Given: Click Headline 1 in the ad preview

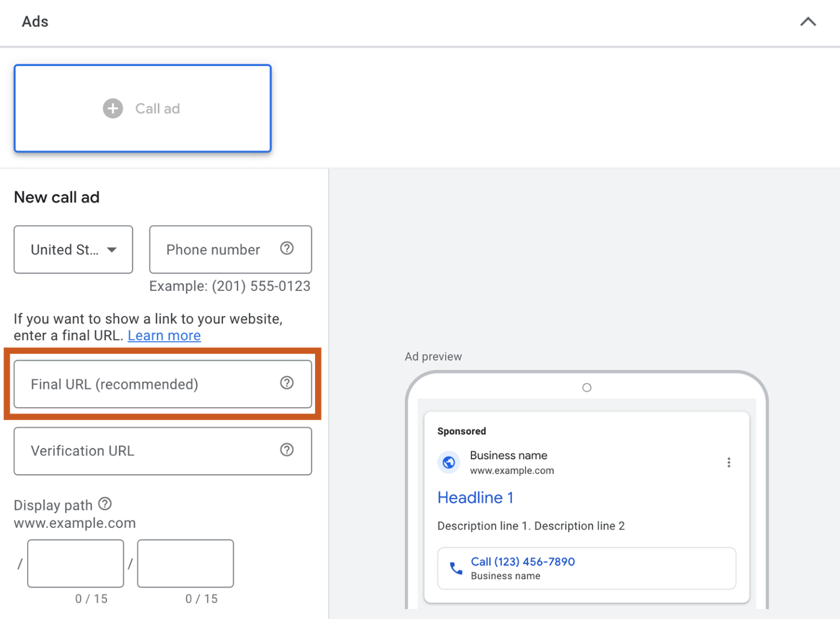Looking at the screenshot, I should 475,498.
